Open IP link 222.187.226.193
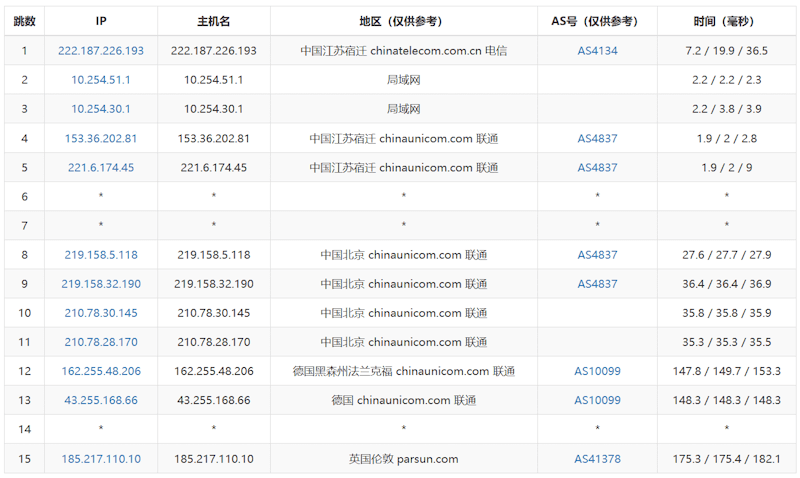Screen dimensions: 800x478 101,51
